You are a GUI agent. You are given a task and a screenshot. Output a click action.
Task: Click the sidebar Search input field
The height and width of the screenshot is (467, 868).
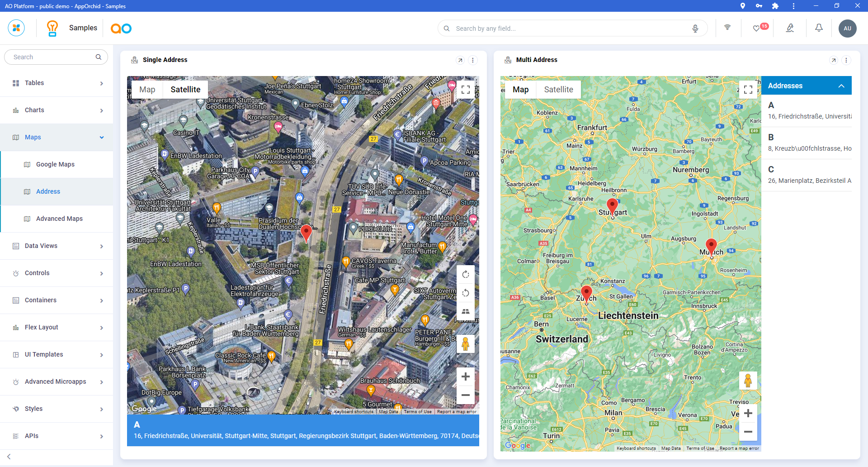coord(52,57)
